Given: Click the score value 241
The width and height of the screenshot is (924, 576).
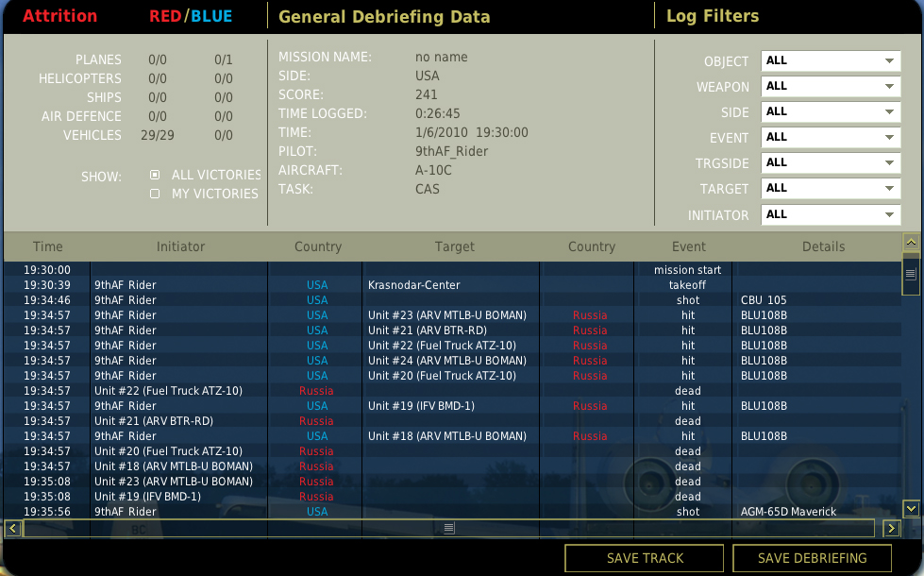Looking at the screenshot, I should click(x=426, y=95).
